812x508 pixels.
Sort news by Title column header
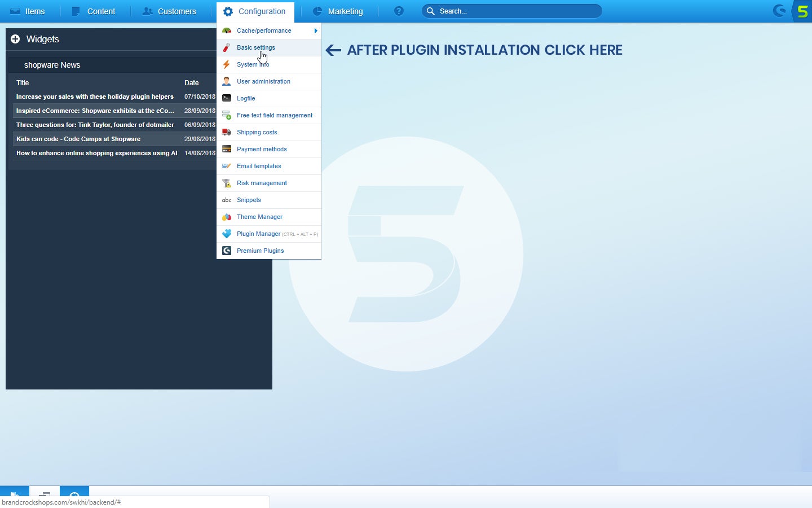click(23, 82)
